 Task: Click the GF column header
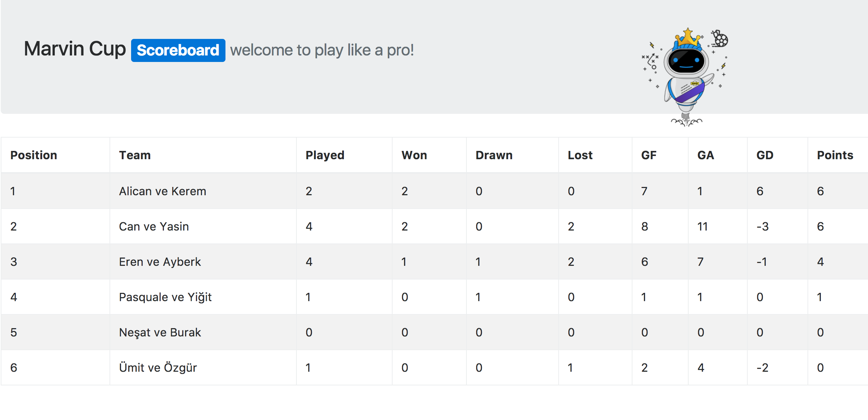[649, 155]
